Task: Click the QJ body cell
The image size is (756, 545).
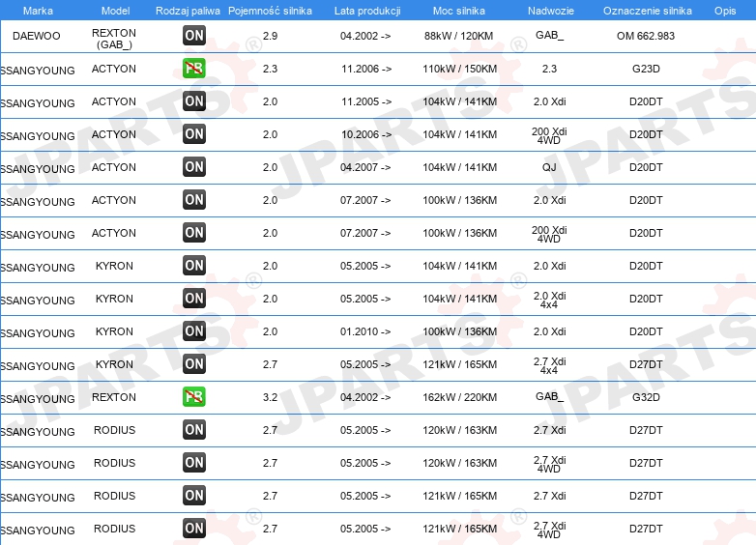Action: click(x=549, y=167)
